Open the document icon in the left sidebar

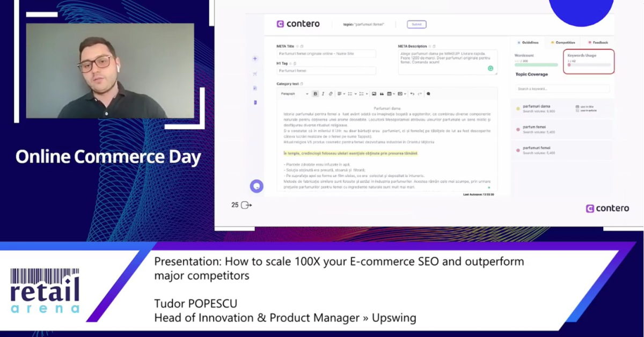[255, 87]
